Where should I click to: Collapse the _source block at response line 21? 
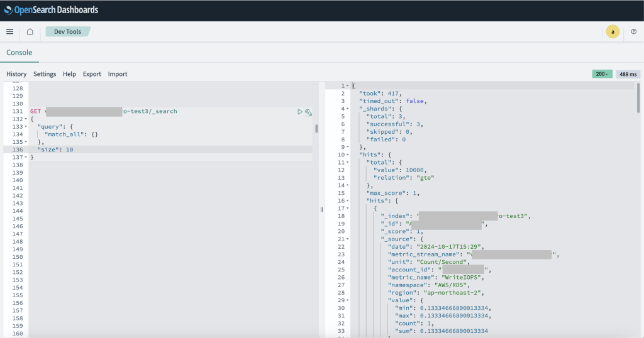coord(347,239)
